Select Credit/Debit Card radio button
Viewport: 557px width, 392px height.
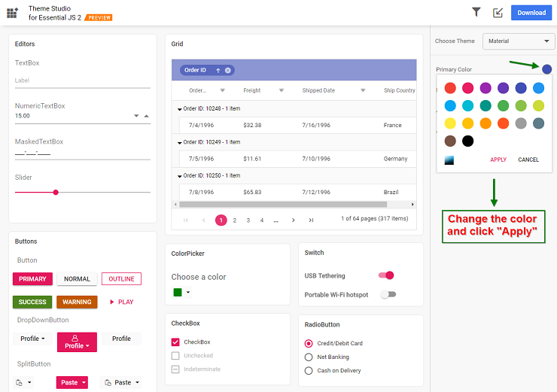pyautogui.click(x=309, y=343)
